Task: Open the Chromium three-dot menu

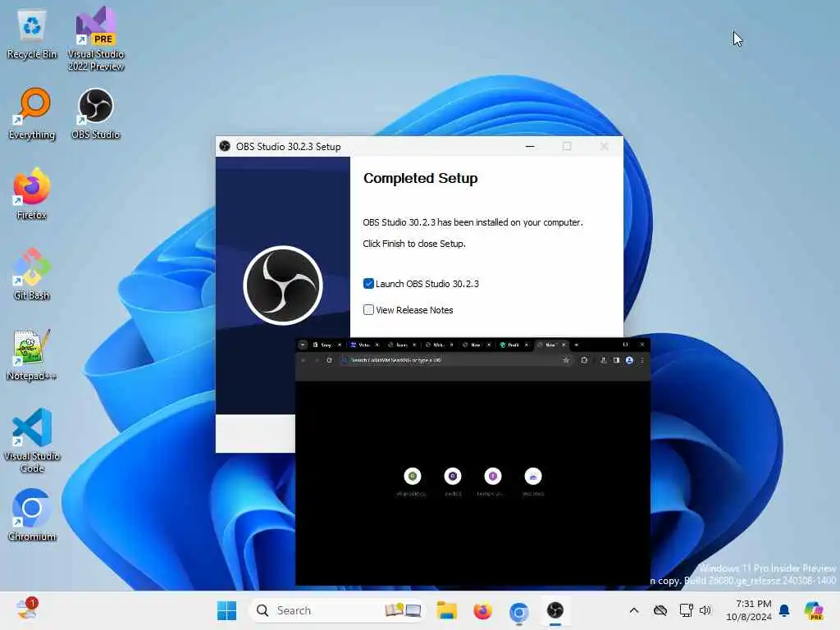Action: coord(641,360)
